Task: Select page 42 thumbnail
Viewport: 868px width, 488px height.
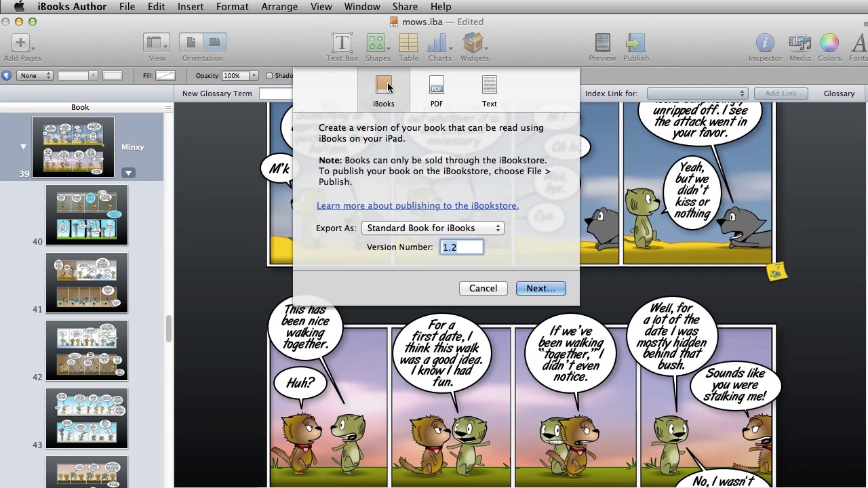Action: pyautogui.click(x=86, y=350)
